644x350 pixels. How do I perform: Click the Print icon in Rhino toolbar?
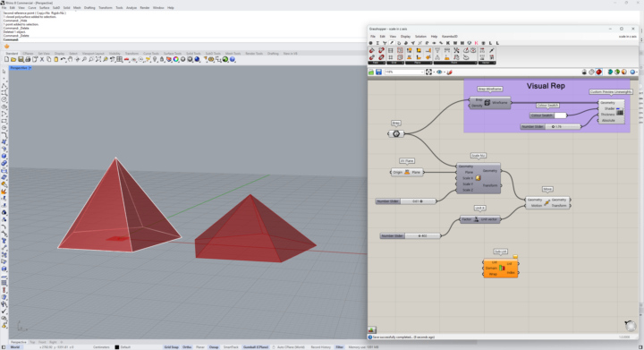28,60
